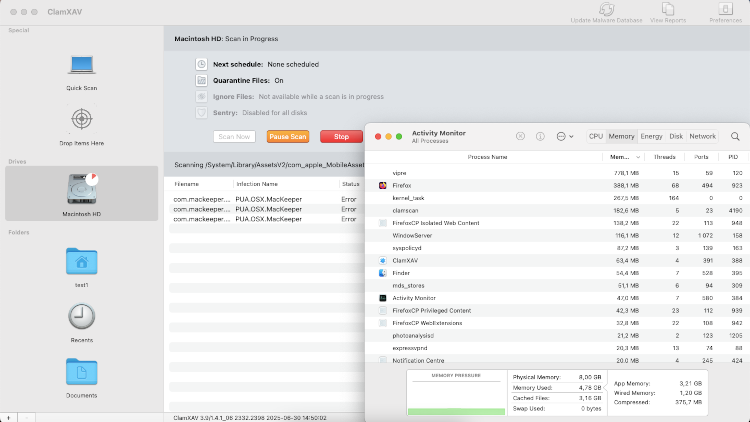Click the red Stop button
750x422 pixels.
(341, 136)
